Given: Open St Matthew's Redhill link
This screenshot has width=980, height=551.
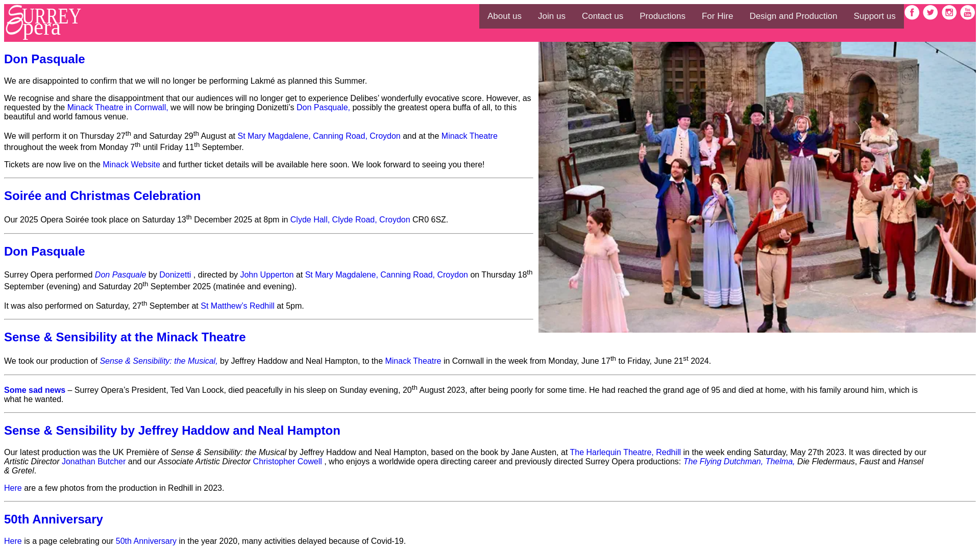Looking at the screenshot, I should 237,306.
